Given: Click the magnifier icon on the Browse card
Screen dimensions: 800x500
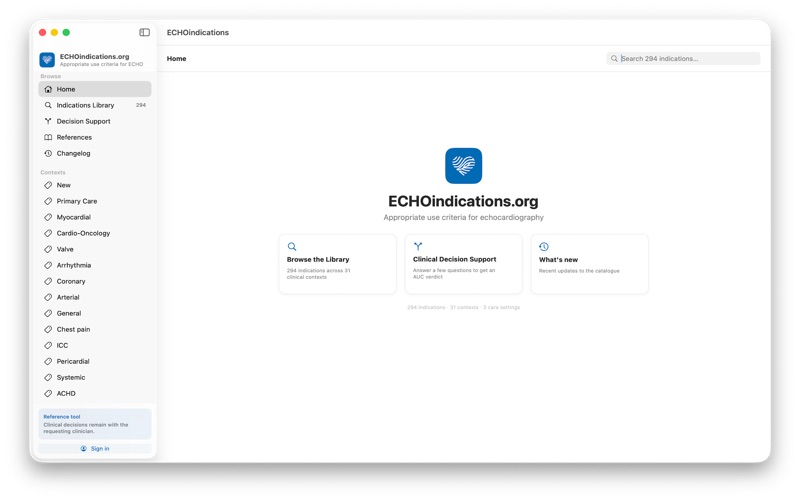Looking at the screenshot, I should [x=292, y=246].
